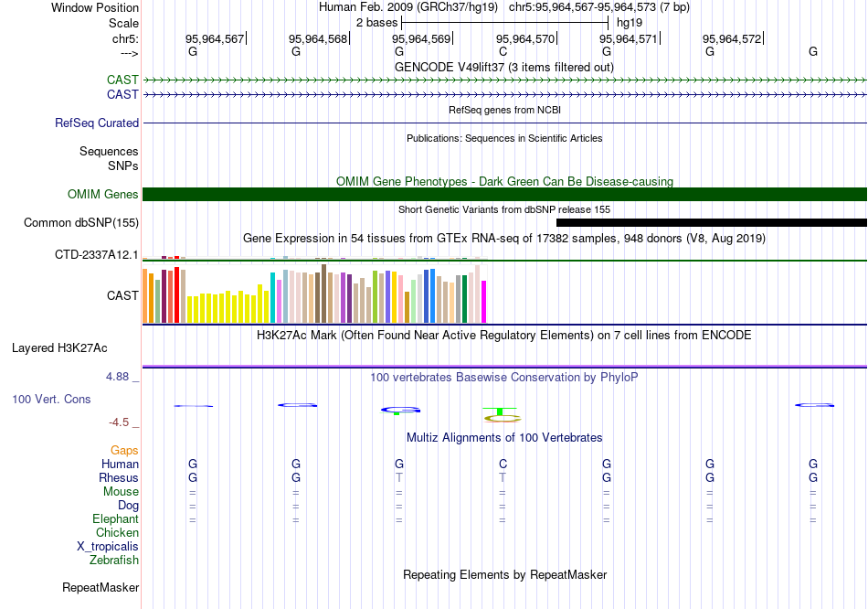Viewport: 868px width, 609px height.
Task: Select the OMIM Genes label on left
Action: point(102,194)
